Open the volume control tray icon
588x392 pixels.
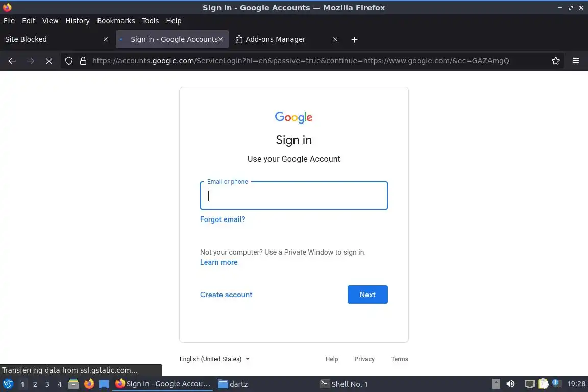pos(510,384)
